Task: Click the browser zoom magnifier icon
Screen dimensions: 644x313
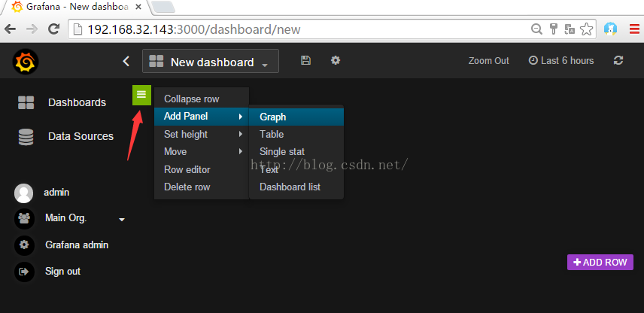Action: click(x=536, y=29)
